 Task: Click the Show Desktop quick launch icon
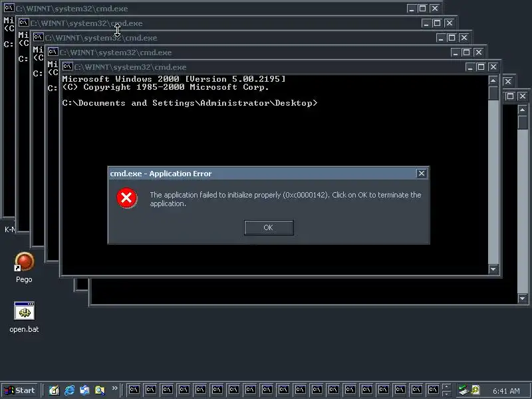click(54, 390)
